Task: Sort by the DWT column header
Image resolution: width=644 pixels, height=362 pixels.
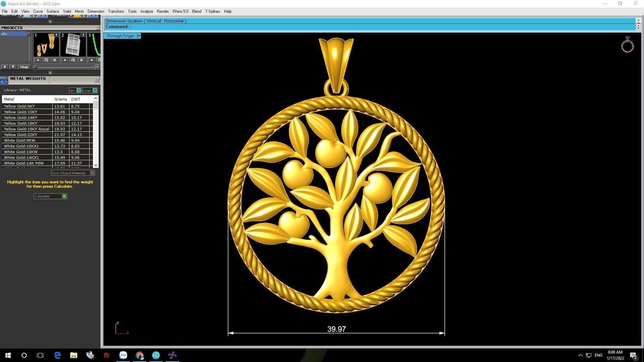Action: (x=79, y=99)
